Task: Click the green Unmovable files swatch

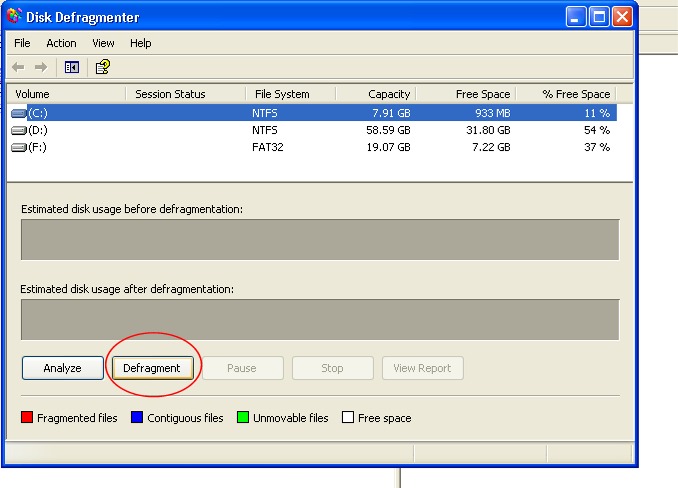Action: tap(243, 417)
